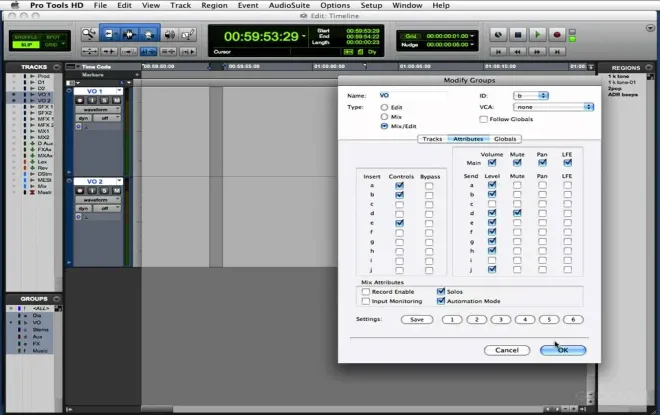Switch to the Globals tab
660x415 pixels.
505,139
